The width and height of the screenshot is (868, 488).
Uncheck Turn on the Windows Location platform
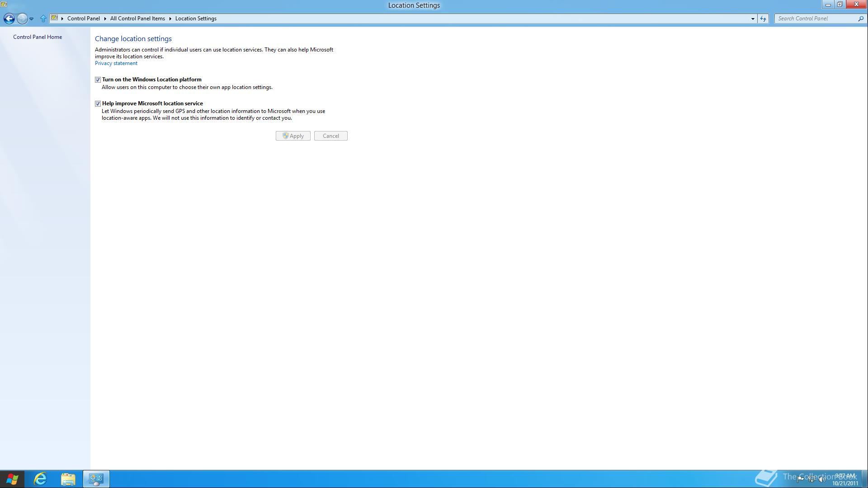[98, 80]
